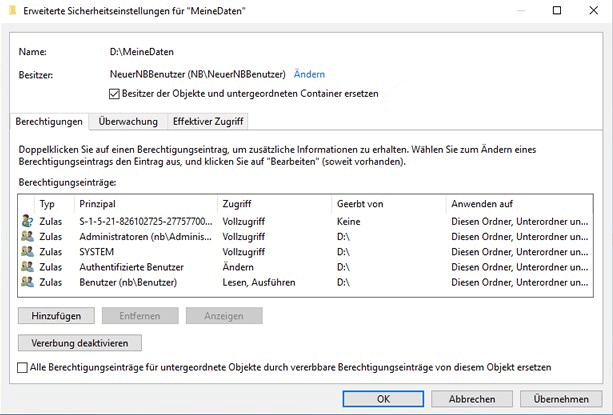
Task: Click the Authentifizierte Benutzer group icon
Action: 27,267
